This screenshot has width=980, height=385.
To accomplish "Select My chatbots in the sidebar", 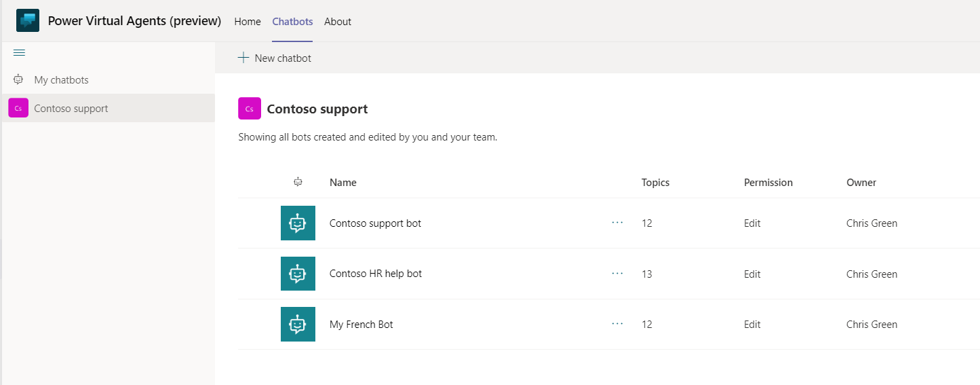I will coord(109,79).
